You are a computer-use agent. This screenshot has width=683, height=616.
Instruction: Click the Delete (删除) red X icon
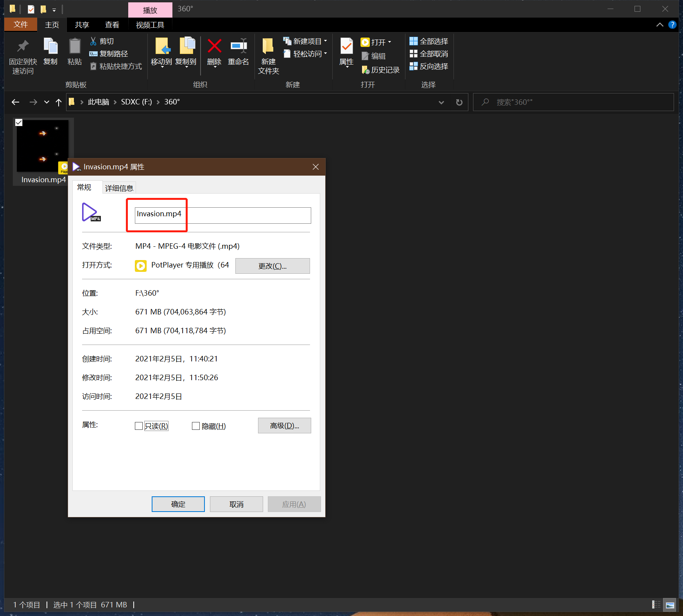pyautogui.click(x=214, y=46)
